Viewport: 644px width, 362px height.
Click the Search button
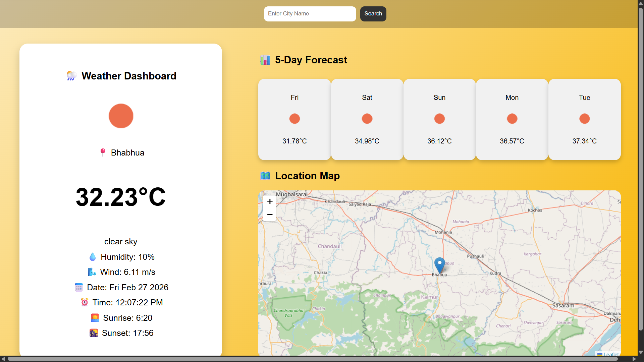tap(373, 14)
